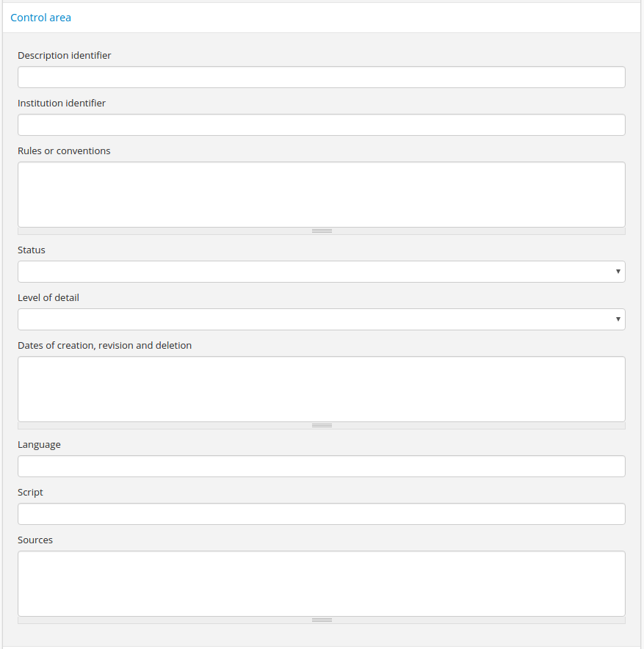Screen dimensions: 644x649
Task: Click the 'Status' field label
Action: pyautogui.click(x=32, y=250)
